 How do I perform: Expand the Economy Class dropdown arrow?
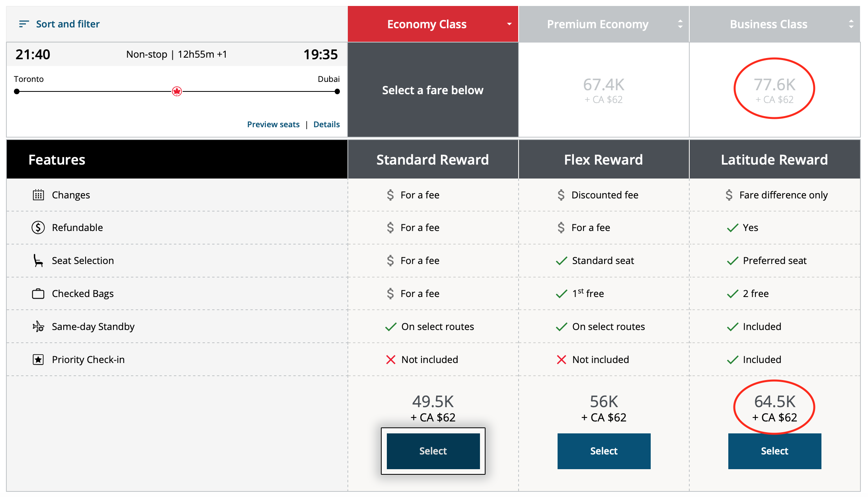(x=509, y=24)
